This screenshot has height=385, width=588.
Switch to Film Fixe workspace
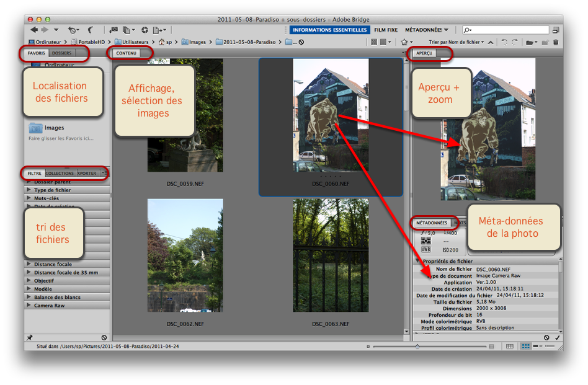pos(386,30)
